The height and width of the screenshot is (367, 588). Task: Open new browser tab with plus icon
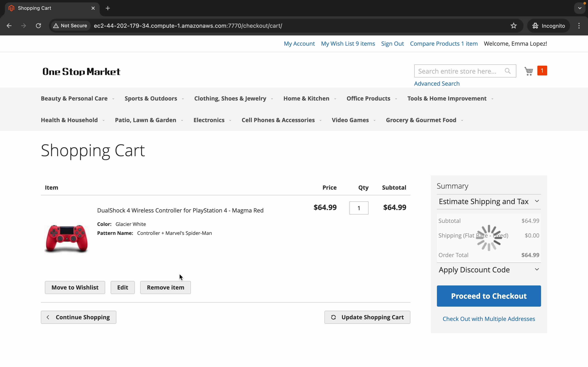click(108, 8)
